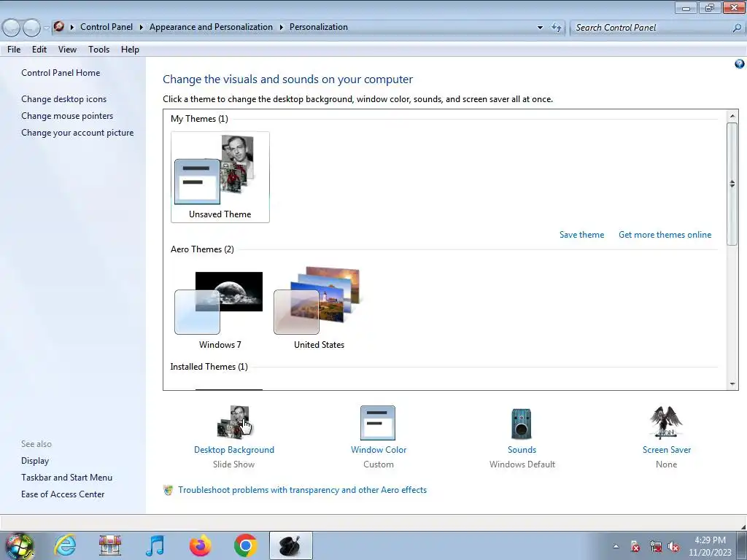Click the theme list scroll down arrow
This screenshot has width=747, height=560.
click(x=732, y=384)
